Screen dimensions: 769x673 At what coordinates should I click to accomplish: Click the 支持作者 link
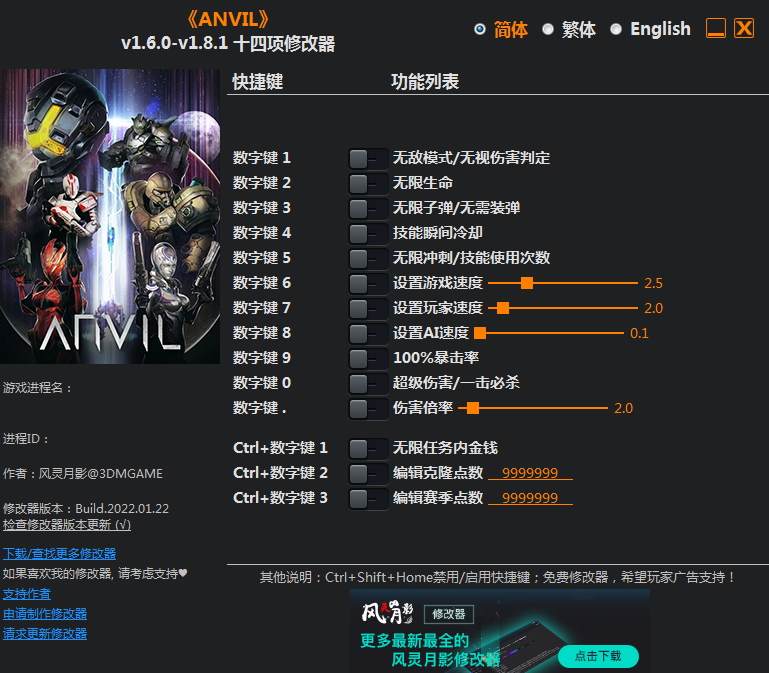26,594
